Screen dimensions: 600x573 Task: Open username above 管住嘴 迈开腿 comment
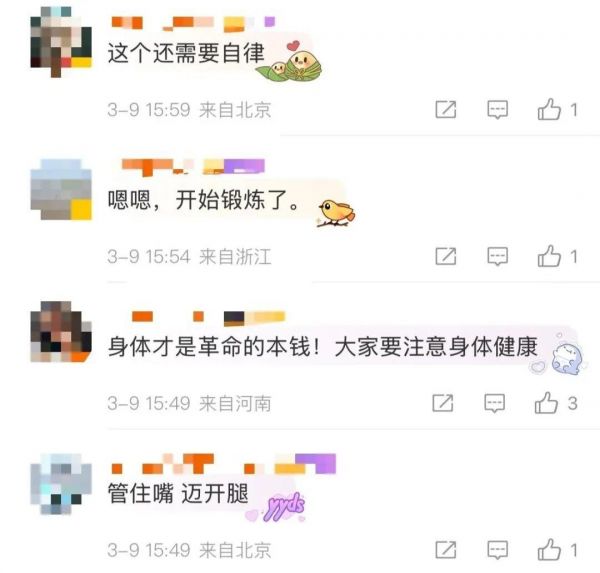(223, 464)
